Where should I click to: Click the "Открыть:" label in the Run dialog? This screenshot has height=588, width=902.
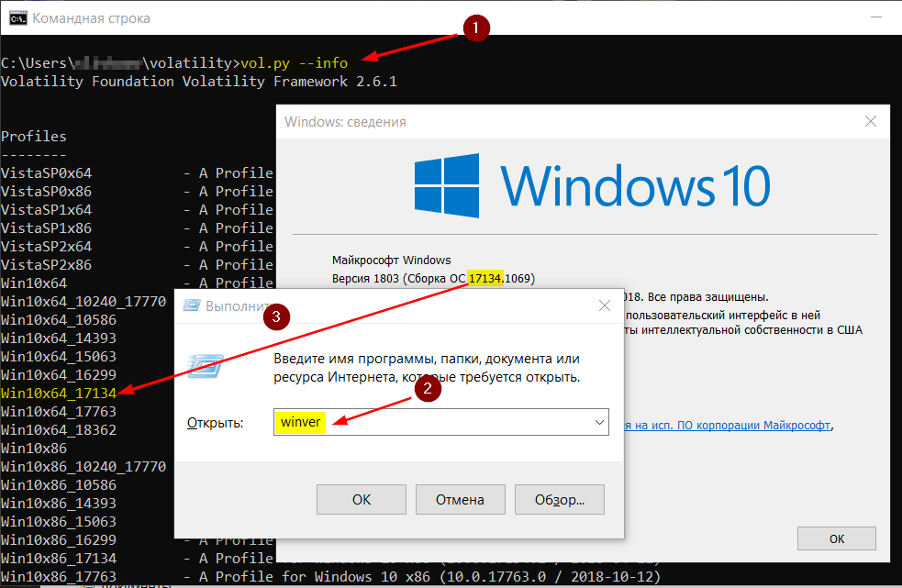(215, 423)
